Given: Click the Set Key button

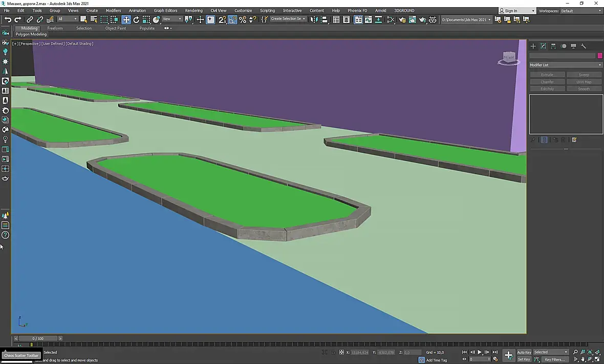Looking at the screenshot, I should coord(524,359).
